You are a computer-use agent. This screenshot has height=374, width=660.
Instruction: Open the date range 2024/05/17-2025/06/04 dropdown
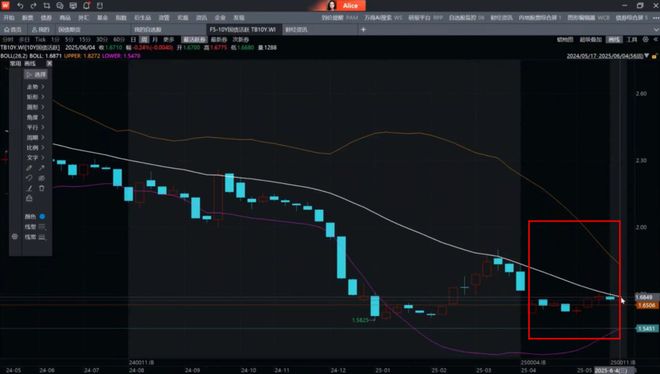(x=607, y=56)
